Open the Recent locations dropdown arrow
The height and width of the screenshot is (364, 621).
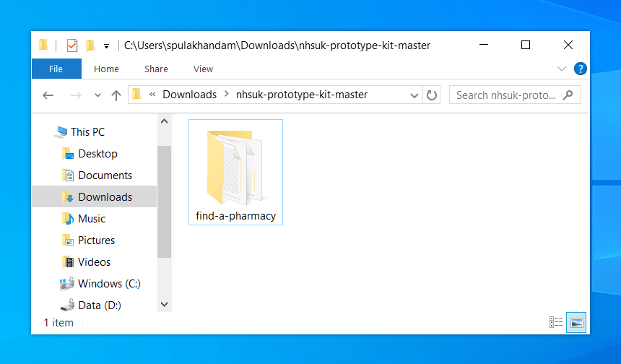97,95
